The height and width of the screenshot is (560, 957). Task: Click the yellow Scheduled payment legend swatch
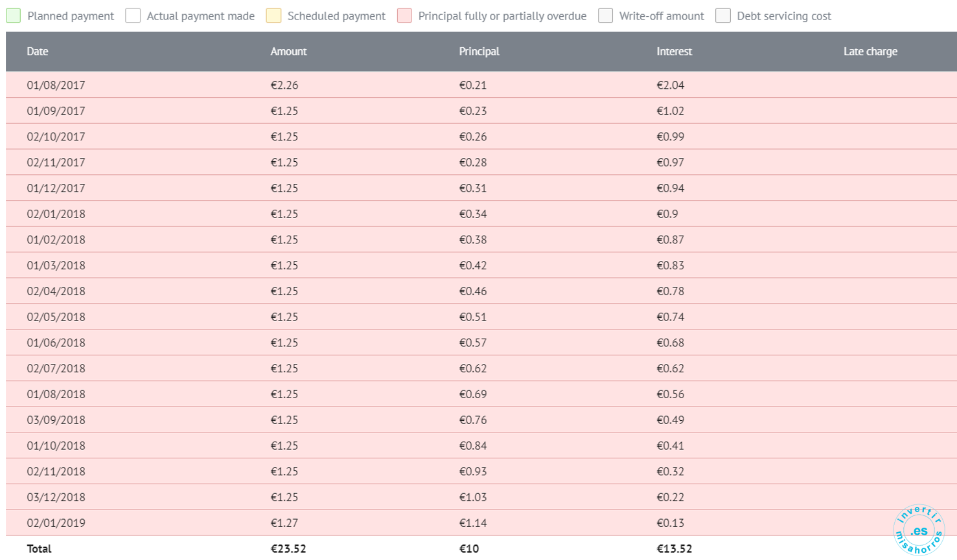[x=273, y=16]
